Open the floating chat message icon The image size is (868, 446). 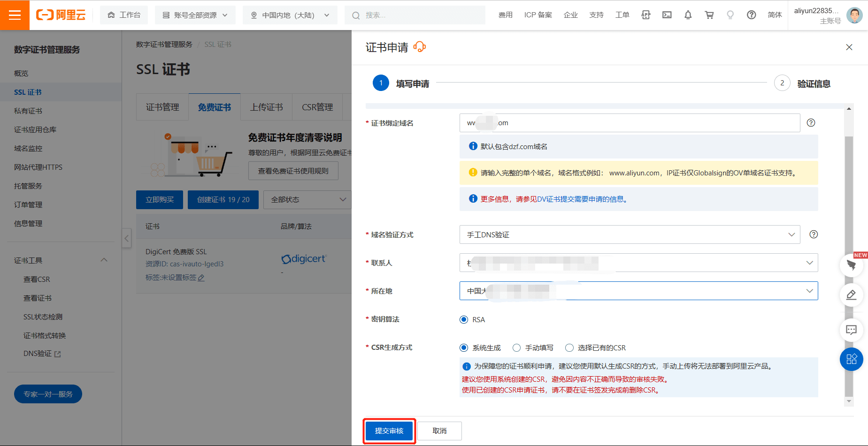coord(851,330)
